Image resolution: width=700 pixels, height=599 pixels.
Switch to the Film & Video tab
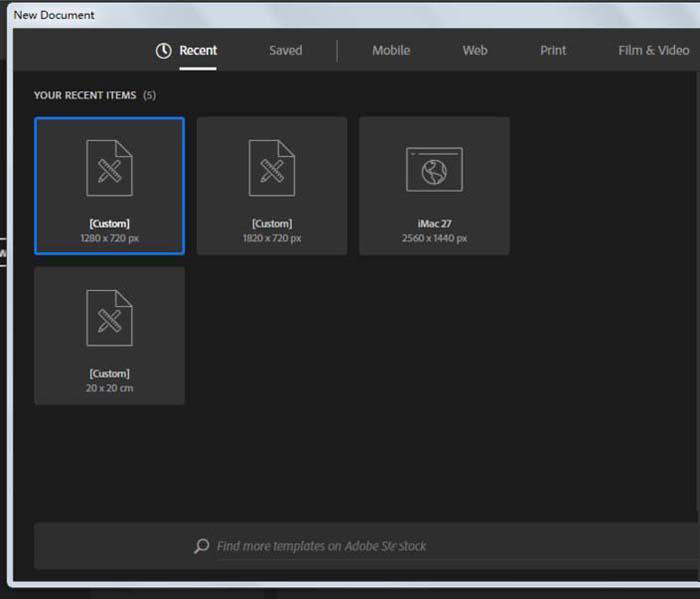click(654, 50)
